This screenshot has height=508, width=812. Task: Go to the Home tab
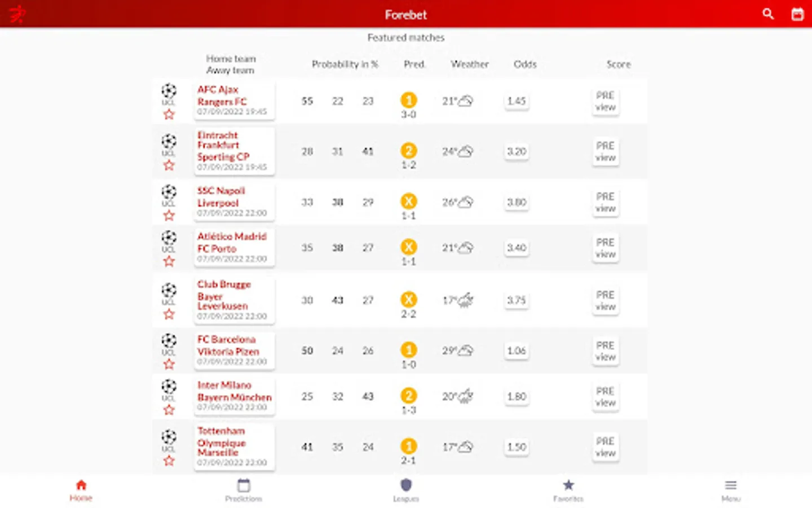81,490
